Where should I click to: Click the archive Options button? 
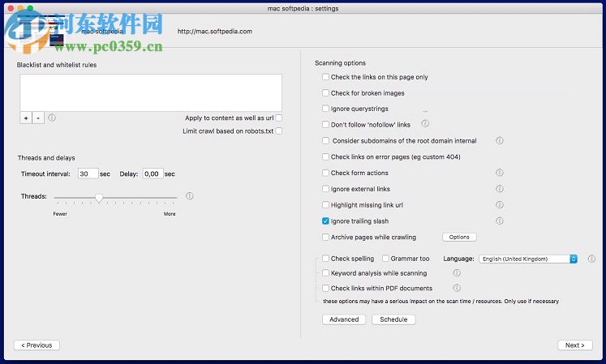tap(459, 237)
